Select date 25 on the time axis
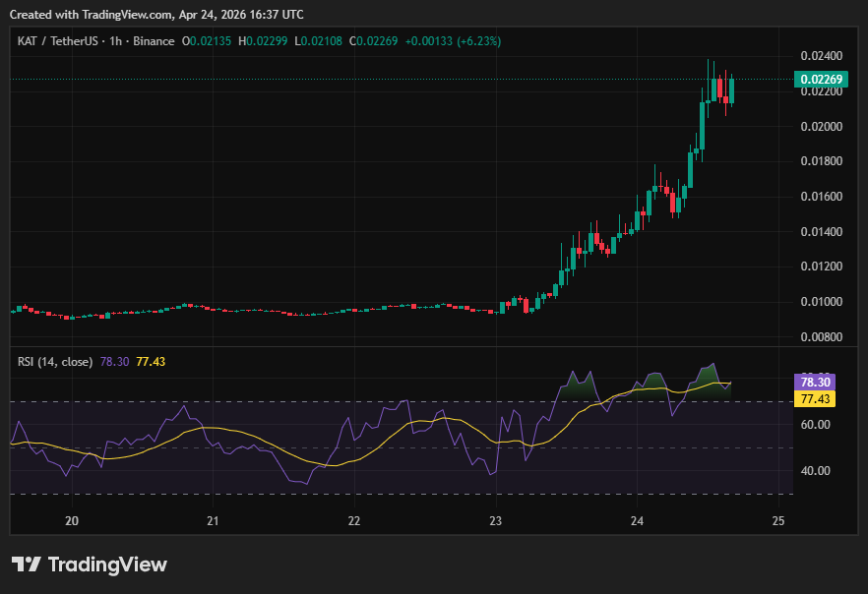The height and width of the screenshot is (594, 868). [x=778, y=520]
